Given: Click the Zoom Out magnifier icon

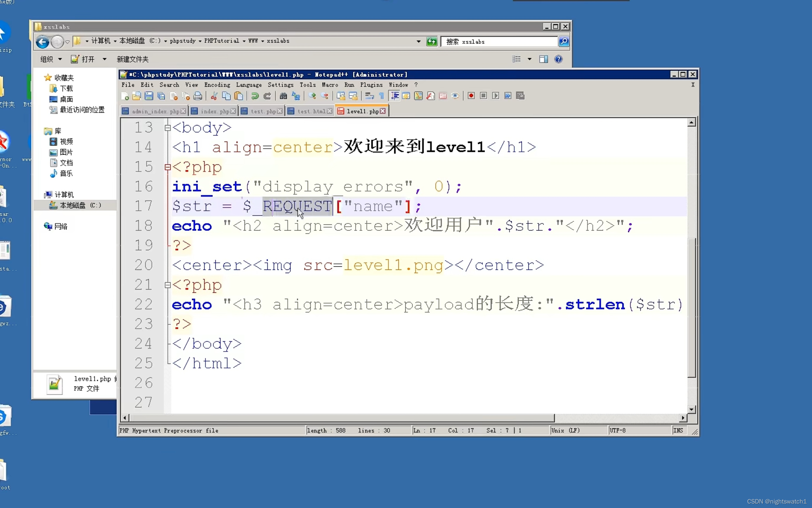Looking at the screenshot, I should click(324, 96).
